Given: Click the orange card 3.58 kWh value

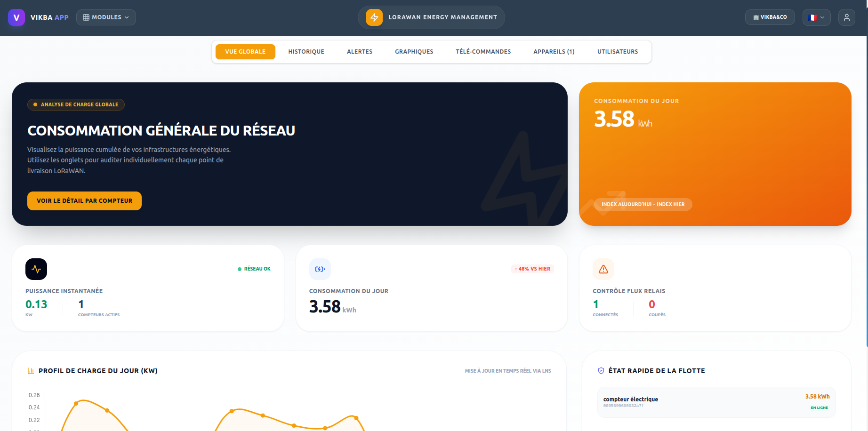Looking at the screenshot, I should (x=623, y=119).
